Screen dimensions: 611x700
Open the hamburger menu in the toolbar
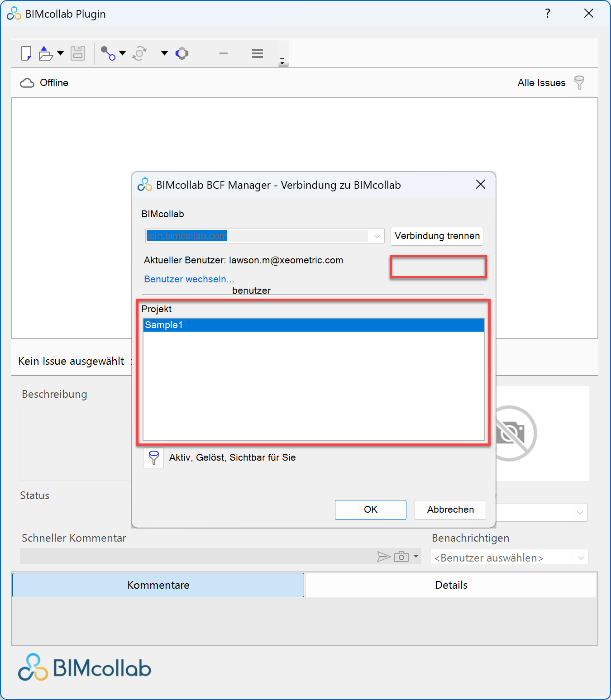258,53
